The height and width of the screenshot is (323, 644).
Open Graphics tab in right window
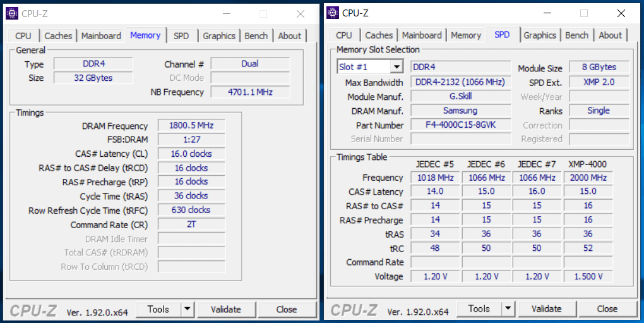pos(540,35)
